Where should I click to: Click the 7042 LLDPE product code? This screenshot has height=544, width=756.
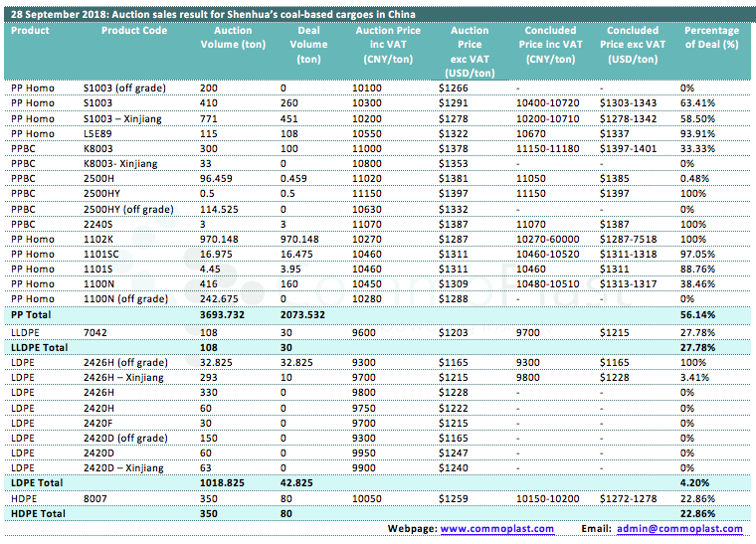[x=95, y=330]
